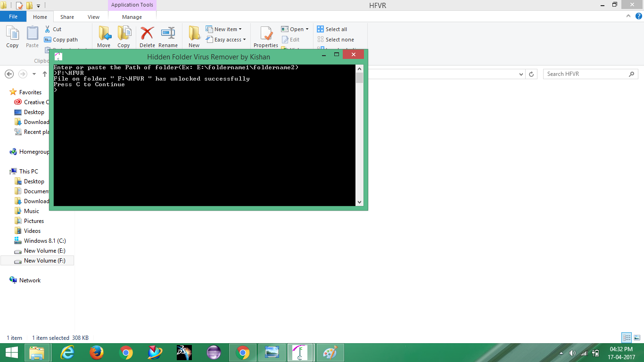
Task: Select New Volume (F:) drive
Action: pyautogui.click(x=37, y=261)
